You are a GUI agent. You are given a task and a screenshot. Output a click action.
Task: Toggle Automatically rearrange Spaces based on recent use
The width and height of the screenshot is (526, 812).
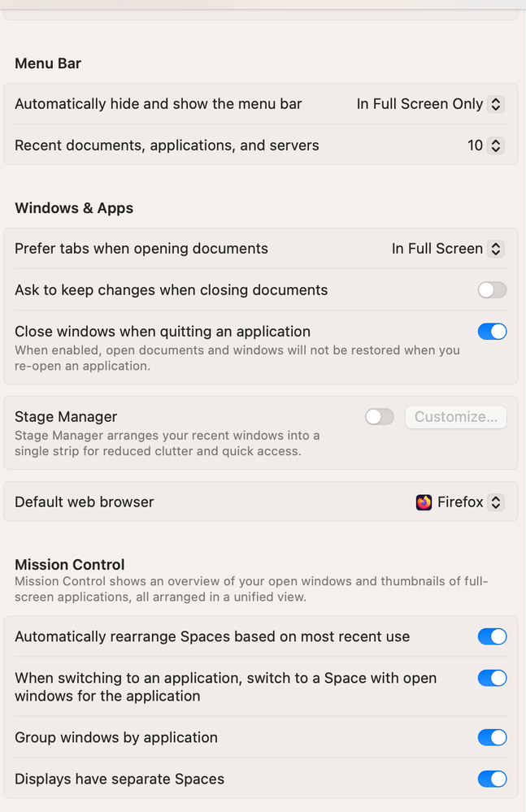(x=492, y=636)
